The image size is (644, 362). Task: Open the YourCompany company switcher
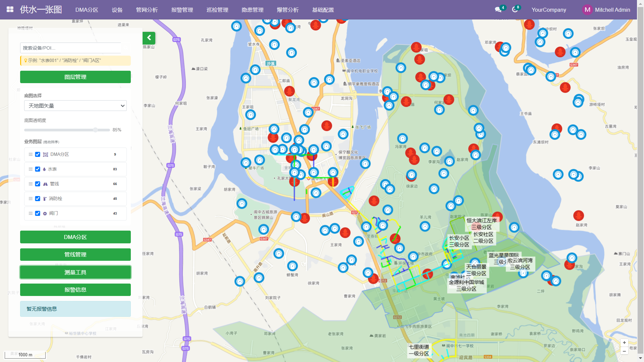pyautogui.click(x=548, y=10)
